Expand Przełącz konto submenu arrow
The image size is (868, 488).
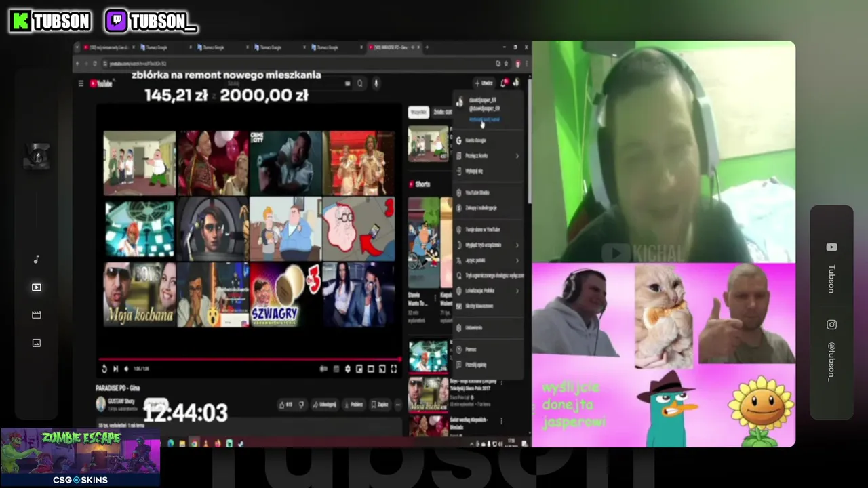click(517, 156)
